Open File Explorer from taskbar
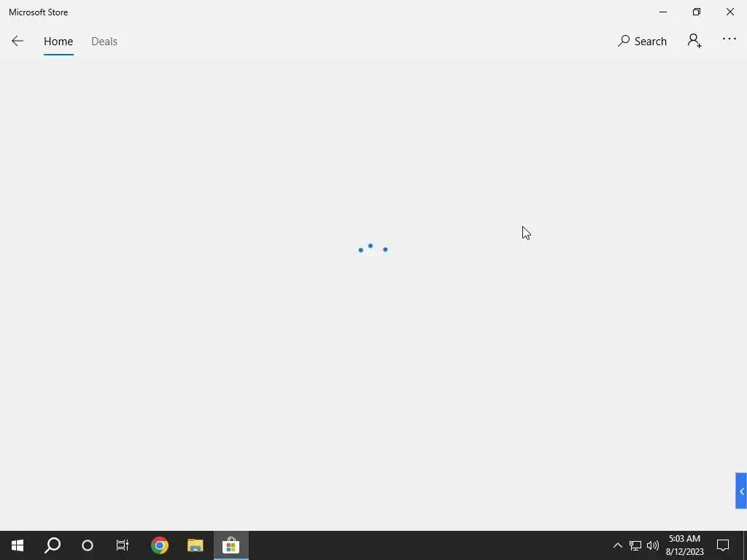This screenshot has height=560, width=747. [195, 545]
